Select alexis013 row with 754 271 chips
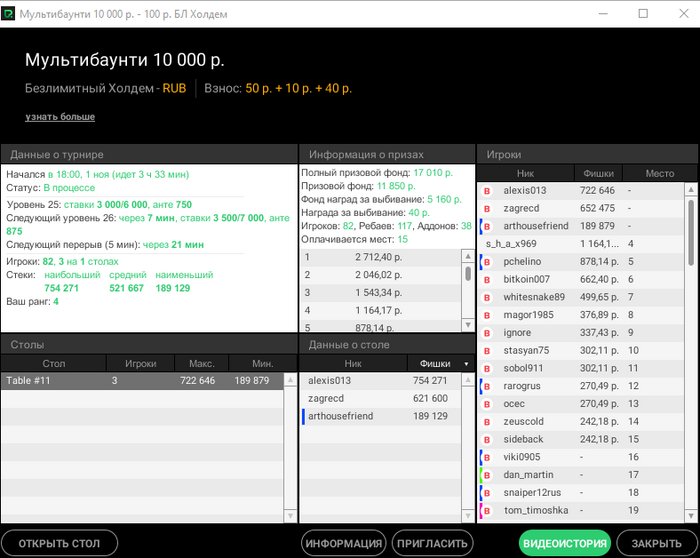Viewport: 700px width, 558px height. pos(381,381)
